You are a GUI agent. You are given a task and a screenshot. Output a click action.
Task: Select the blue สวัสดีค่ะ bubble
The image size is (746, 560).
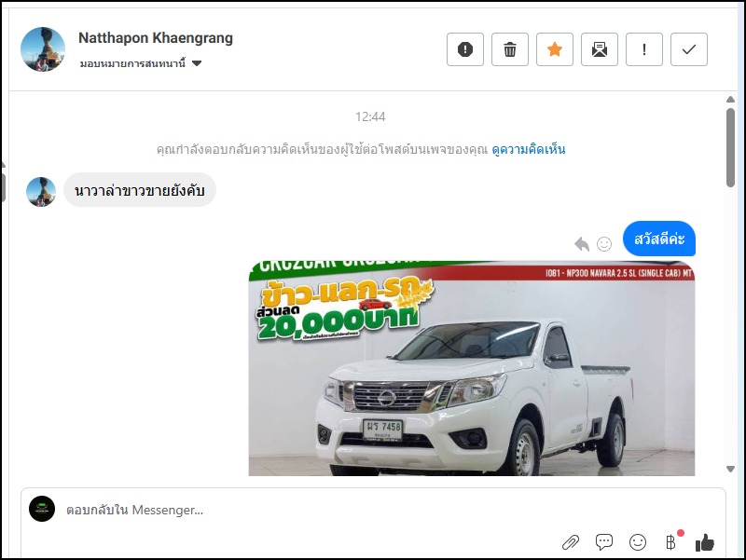point(659,239)
